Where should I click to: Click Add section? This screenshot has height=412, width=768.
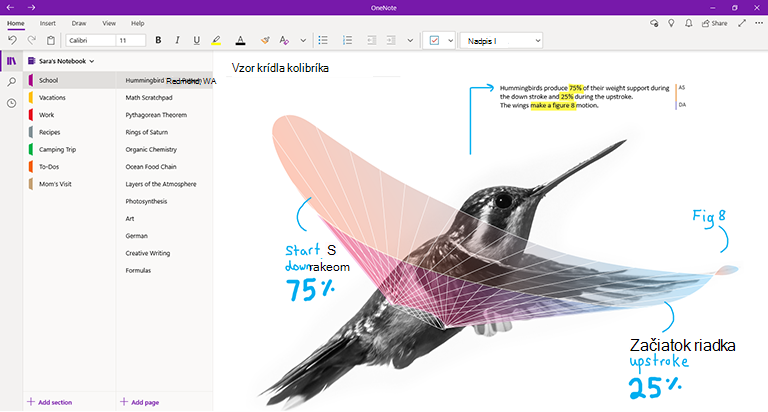pyautogui.click(x=49, y=402)
